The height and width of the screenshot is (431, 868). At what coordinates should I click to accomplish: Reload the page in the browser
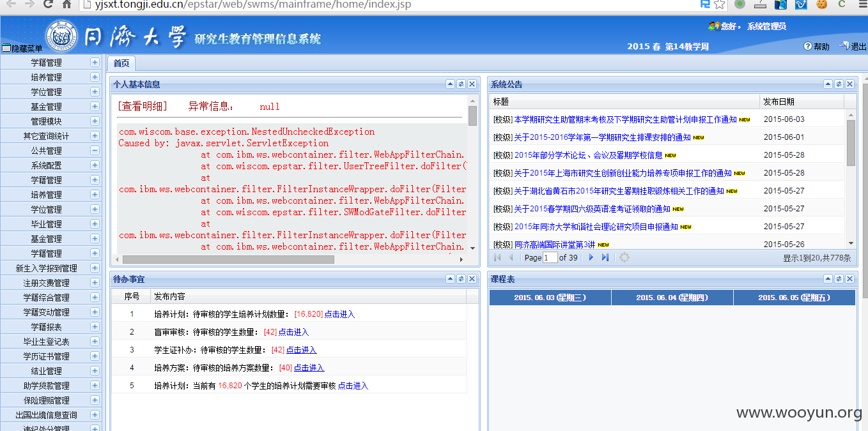(48, 4)
